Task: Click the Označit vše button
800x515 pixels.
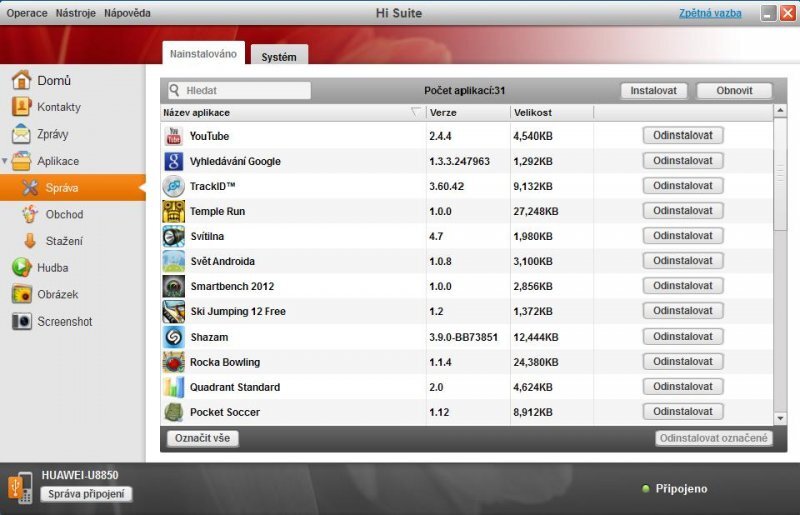Action: (x=203, y=438)
